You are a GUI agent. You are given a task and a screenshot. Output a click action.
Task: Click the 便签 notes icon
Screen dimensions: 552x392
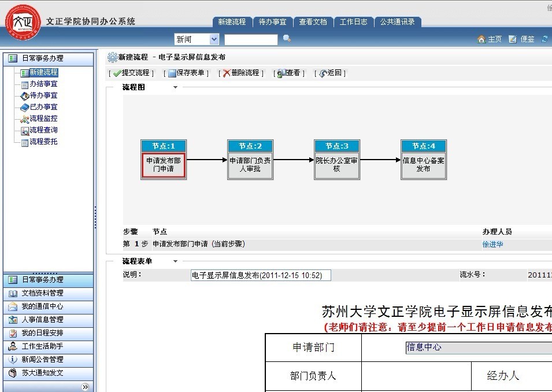tap(512, 39)
